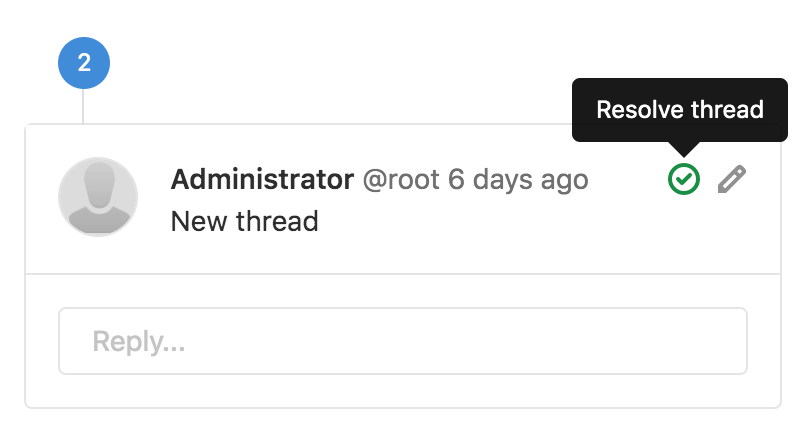The image size is (812, 440).
Task: Click the word "thread" in the comment body
Action: pos(278,220)
